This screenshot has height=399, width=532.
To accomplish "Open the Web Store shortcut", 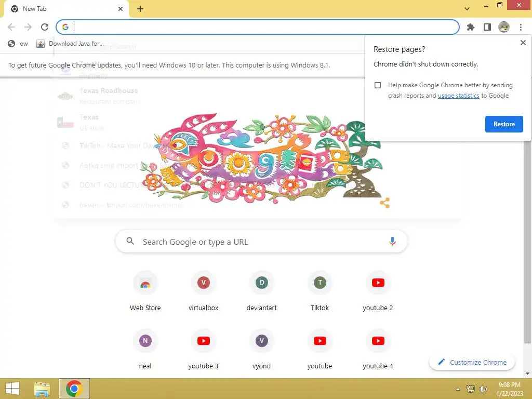I will pyautogui.click(x=145, y=292).
